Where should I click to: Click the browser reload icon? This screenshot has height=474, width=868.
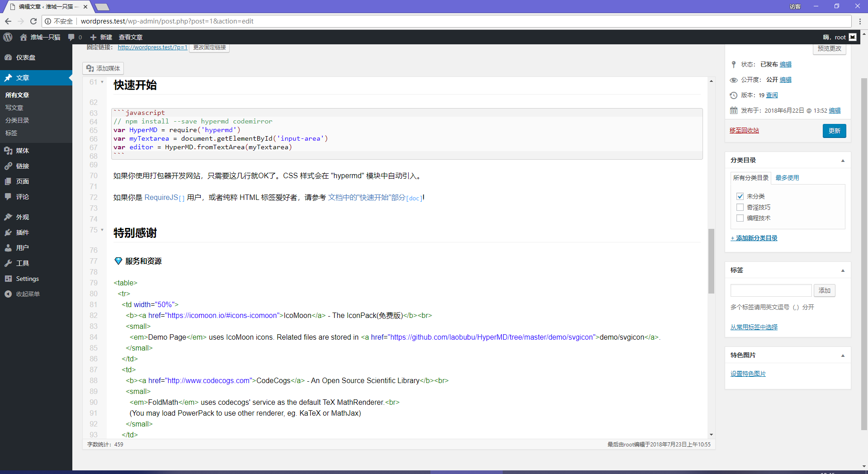33,21
